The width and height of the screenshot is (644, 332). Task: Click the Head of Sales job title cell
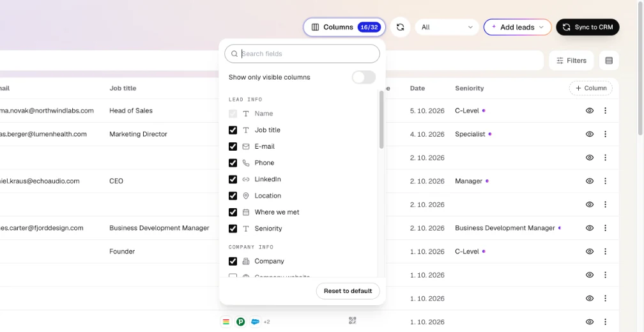click(131, 110)
